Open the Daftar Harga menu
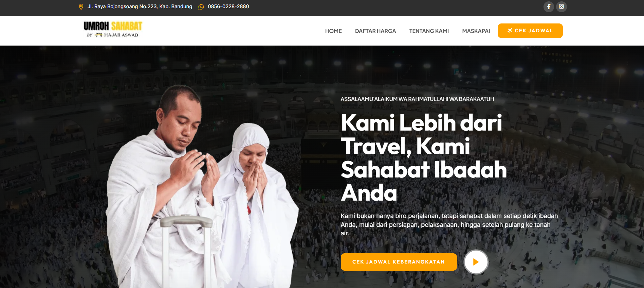This screenshot has width=644, height=288. 375,31
